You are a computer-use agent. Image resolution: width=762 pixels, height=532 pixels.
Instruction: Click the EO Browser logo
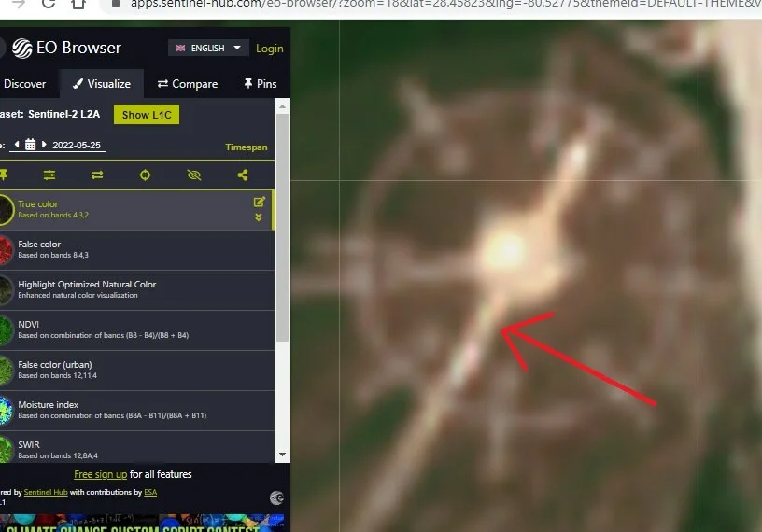coord(66,48)
